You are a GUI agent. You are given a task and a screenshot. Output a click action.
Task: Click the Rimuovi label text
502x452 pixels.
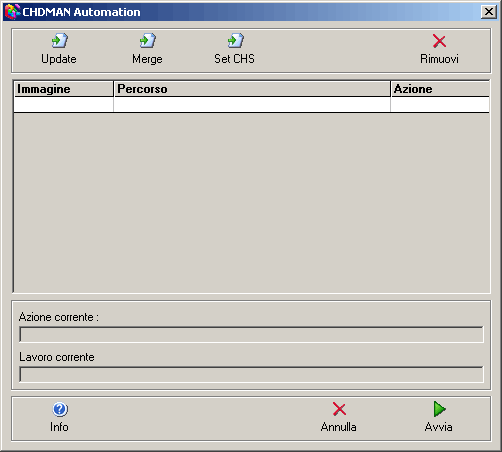click(439, 59)
